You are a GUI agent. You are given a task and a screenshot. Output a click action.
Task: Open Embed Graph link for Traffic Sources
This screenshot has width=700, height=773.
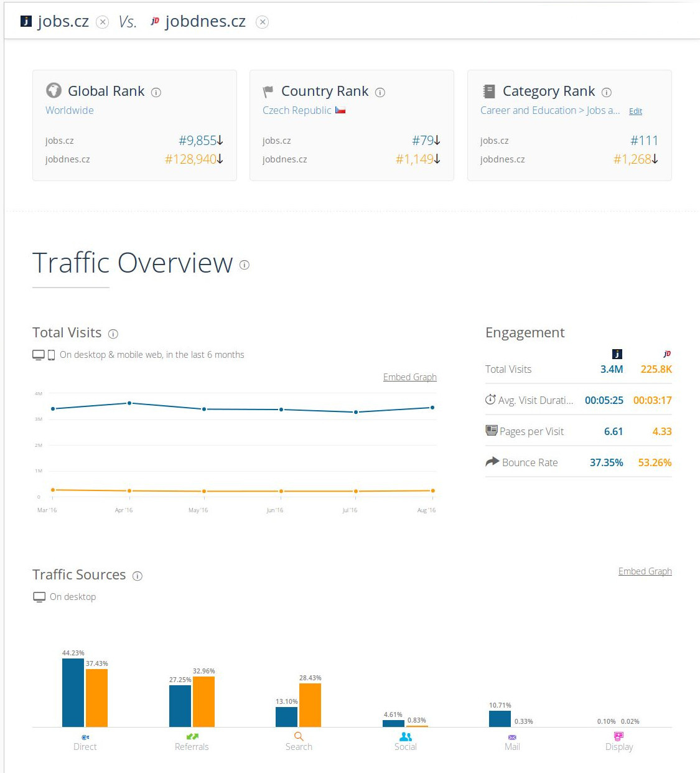[645, 571]
